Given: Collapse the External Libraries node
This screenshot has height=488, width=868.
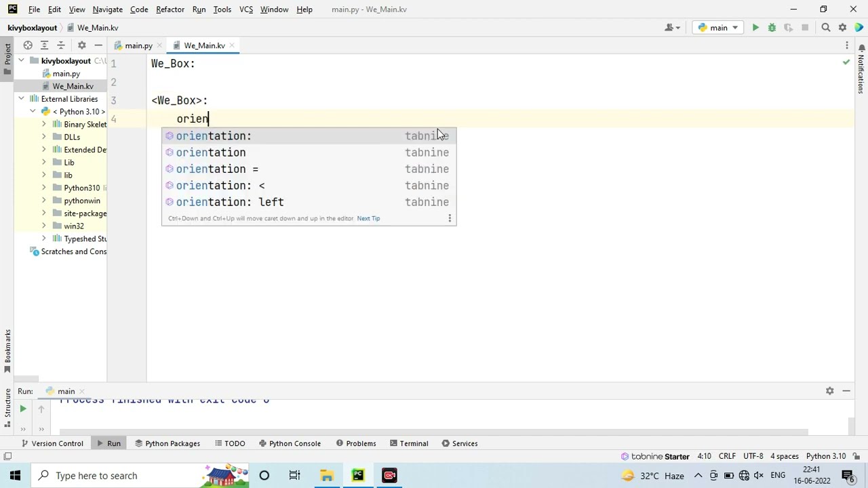Looking at the screenshot, I should (22, 99).
